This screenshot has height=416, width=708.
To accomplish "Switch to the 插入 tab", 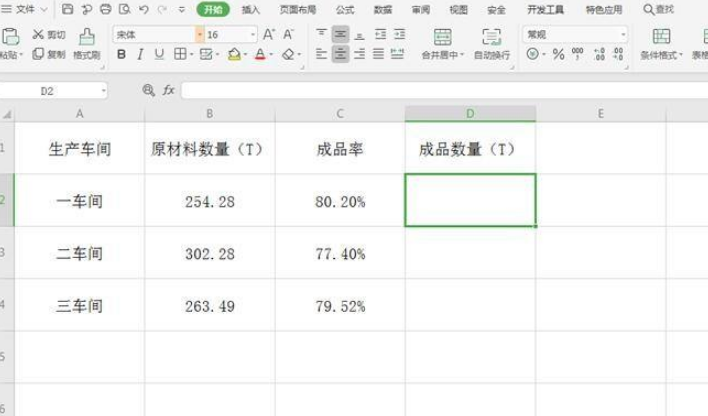I will (251, 9).
